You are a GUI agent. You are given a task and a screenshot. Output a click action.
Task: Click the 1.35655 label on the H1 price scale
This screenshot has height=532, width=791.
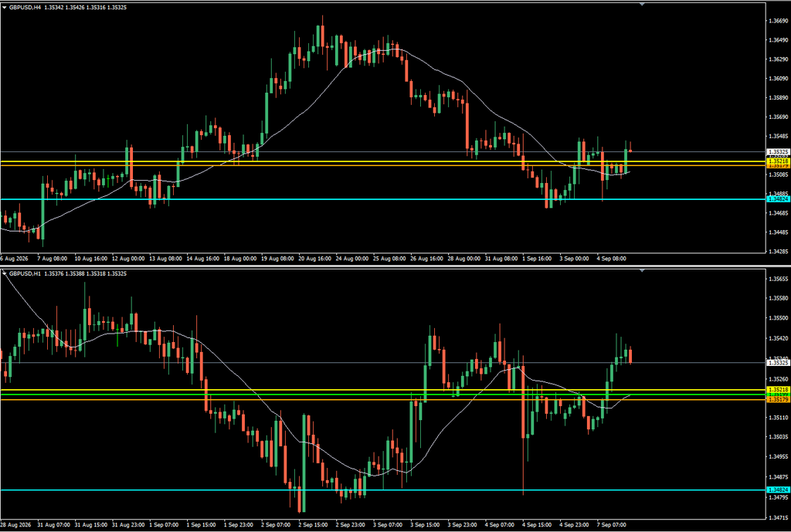(x=777, y=279)
